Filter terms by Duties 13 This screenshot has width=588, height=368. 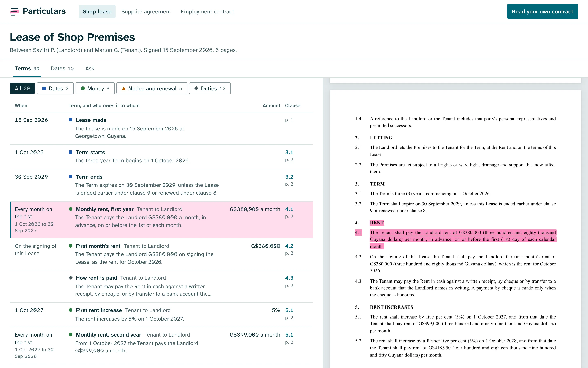point(210,88)
